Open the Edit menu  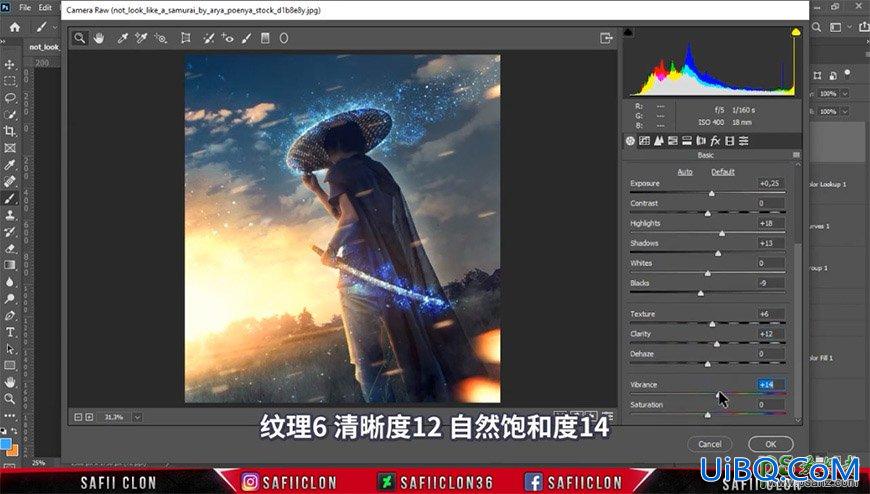click(45, 8)
